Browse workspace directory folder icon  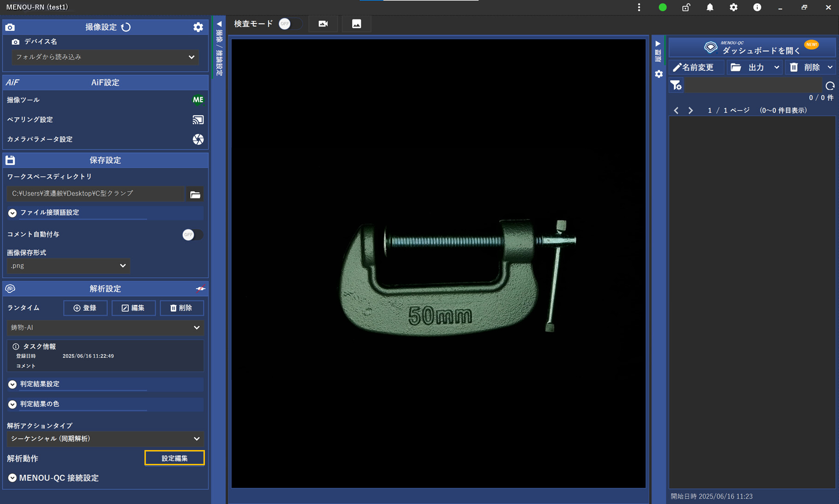pyautogui.click(x=195, y=194)
